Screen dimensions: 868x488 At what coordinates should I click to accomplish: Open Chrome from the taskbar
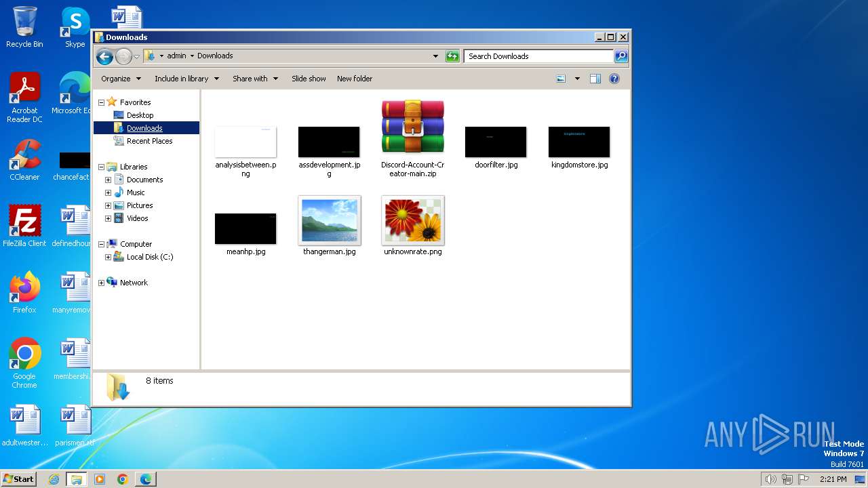pos(123,479)
